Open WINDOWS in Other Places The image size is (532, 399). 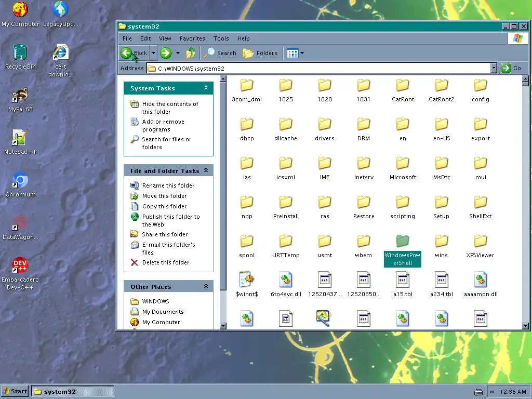pos(150,301)
